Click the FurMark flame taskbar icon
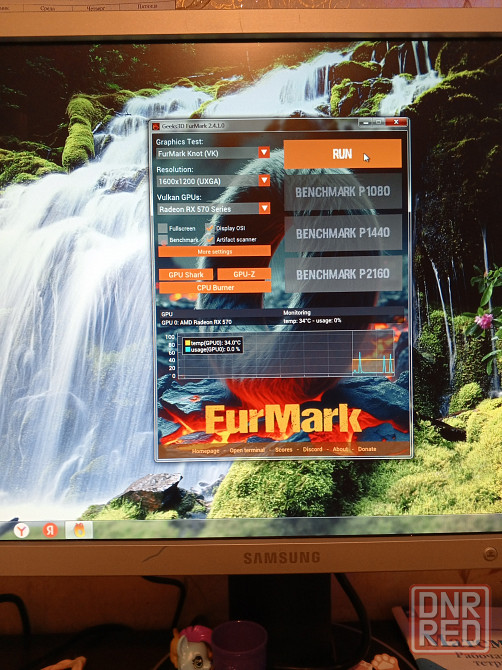The image size is (502, 670). click(79, 530)
